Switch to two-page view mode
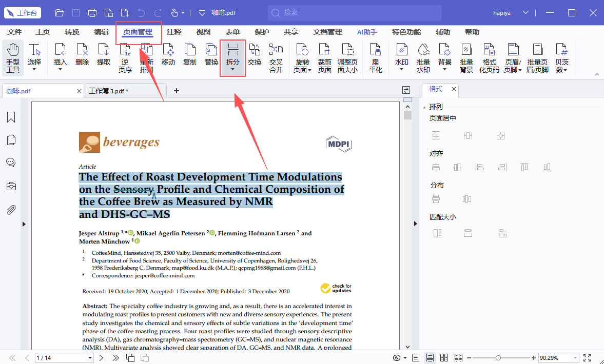The image size is (604, 364). (x=444, y=358)
